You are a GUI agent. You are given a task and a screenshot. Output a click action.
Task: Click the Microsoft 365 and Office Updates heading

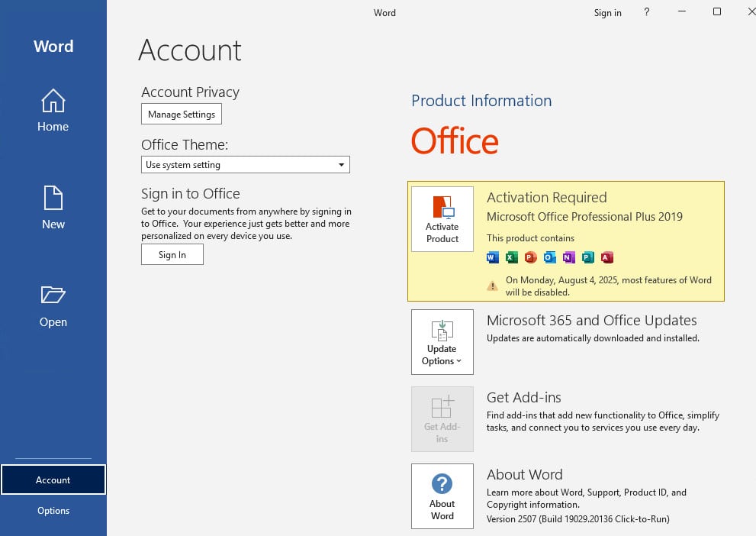point(591,321)
